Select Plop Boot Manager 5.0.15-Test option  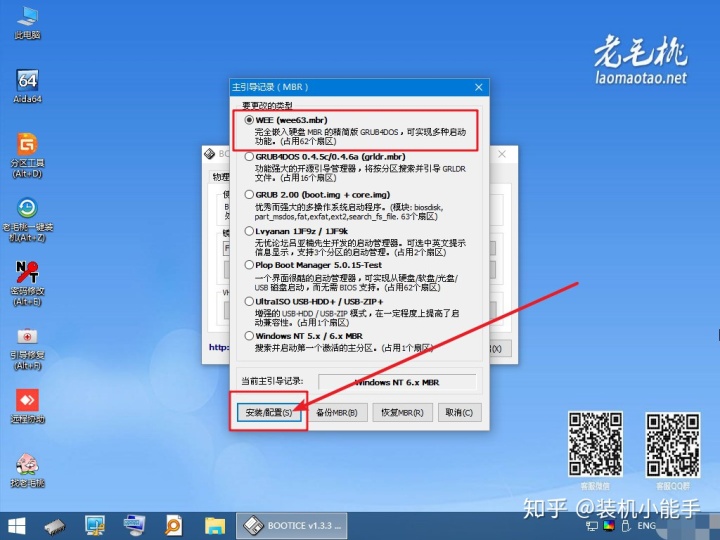(249, 265)
